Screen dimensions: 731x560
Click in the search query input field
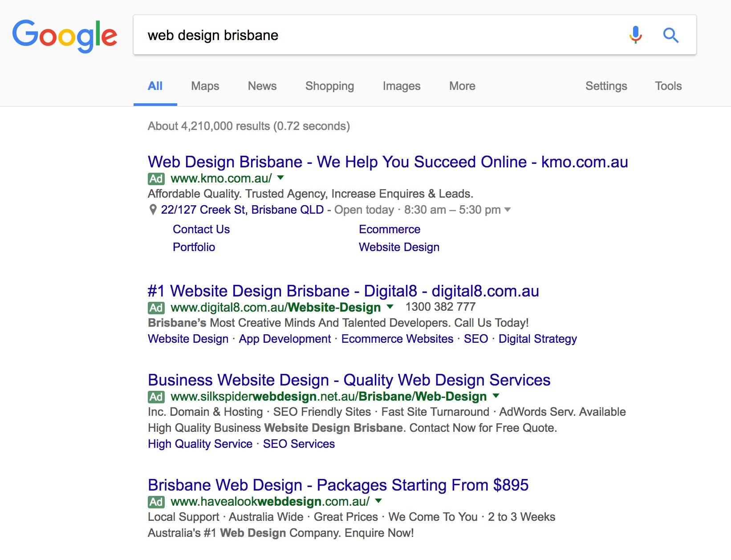point(378,35)
